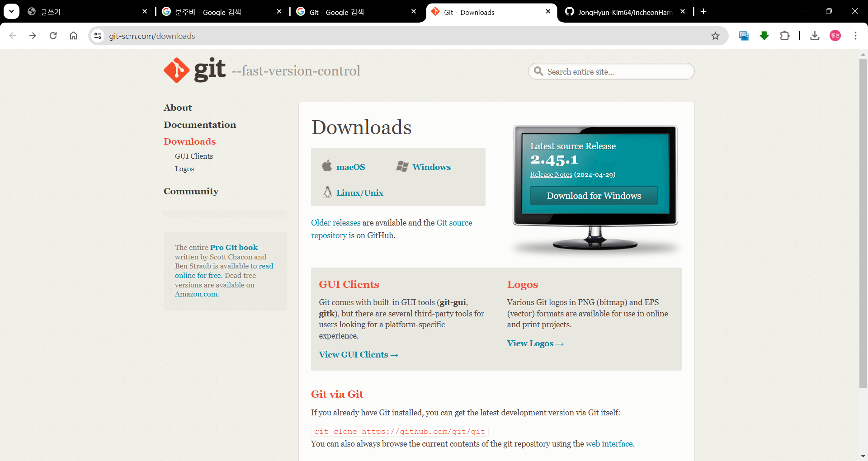This screenshot has width=868, height=461.
Task: Select Downloads in the sidebar
Action: pos(189,141)
